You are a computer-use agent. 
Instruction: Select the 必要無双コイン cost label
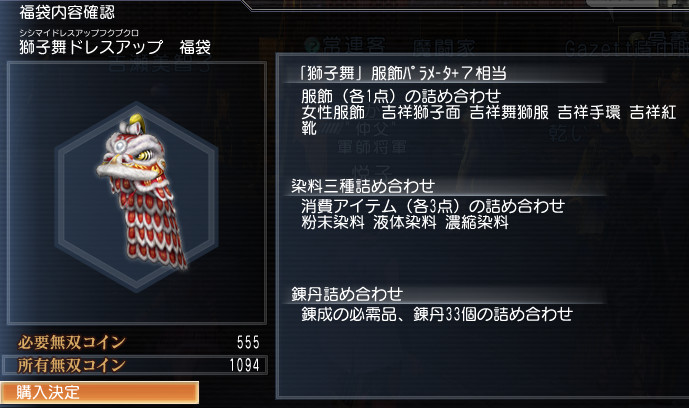[72, 342]
